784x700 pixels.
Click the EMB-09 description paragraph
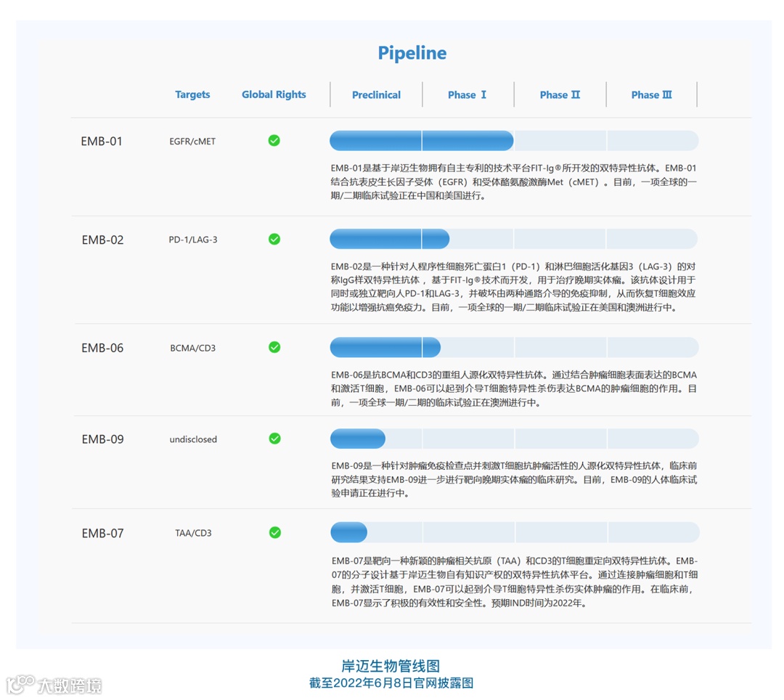click(514, 479)
